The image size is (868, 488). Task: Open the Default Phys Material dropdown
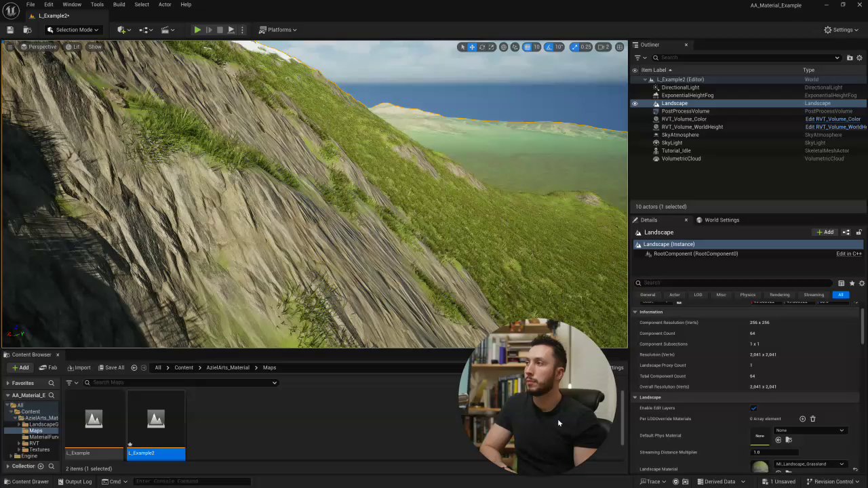[810, 430]
